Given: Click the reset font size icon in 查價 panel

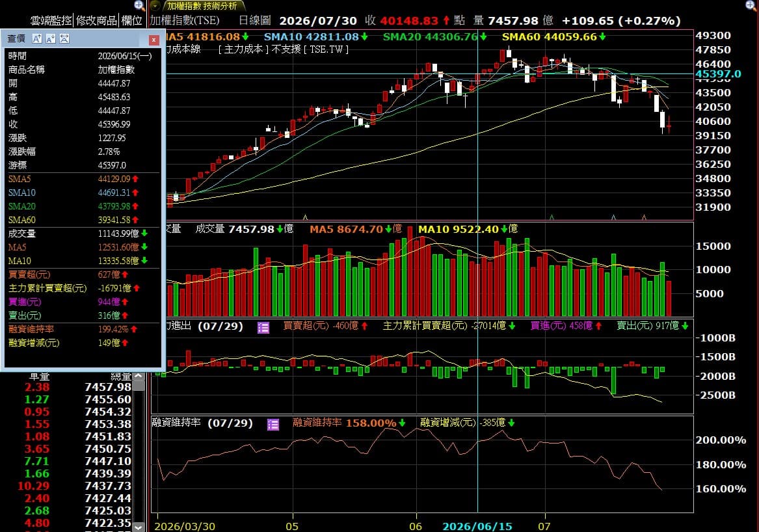Looking at the screenshot, I should pos(64,39).
